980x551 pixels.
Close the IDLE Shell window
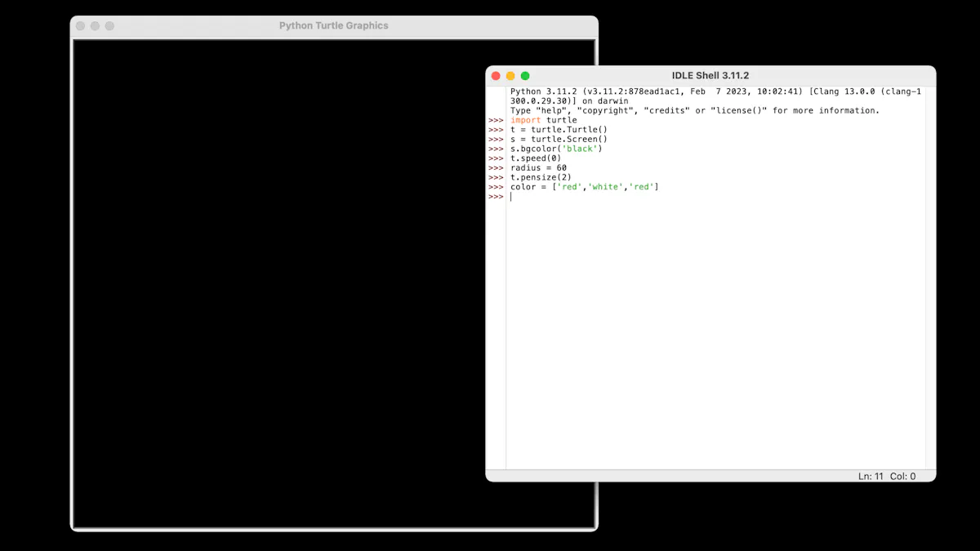[496, 76]
